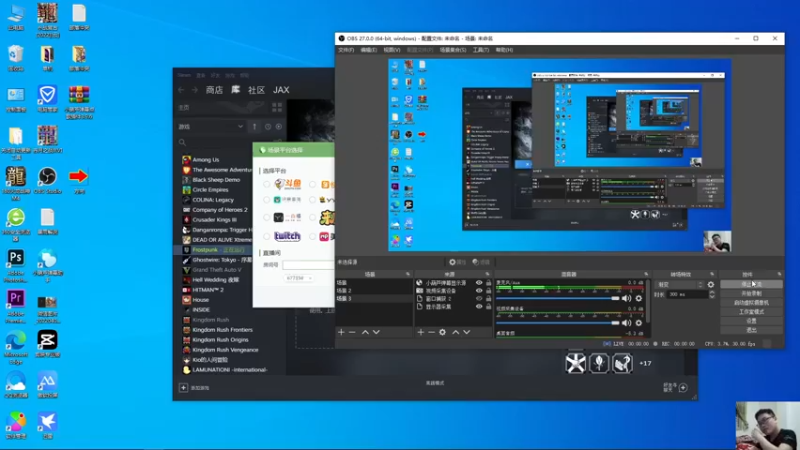This screenshot has width=800, height=450.
Task: Click the sort arrow icon in Steam library
Action: [x=255, y=127]
